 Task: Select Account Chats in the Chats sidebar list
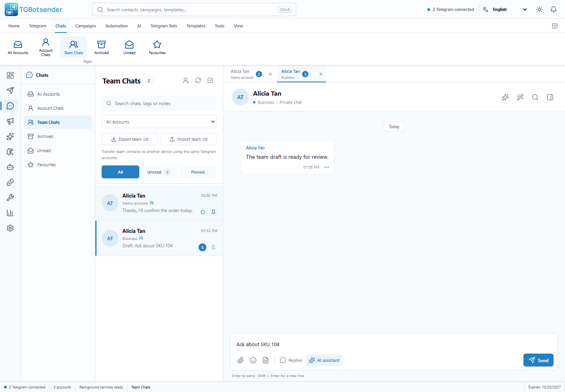coord(58,108)
